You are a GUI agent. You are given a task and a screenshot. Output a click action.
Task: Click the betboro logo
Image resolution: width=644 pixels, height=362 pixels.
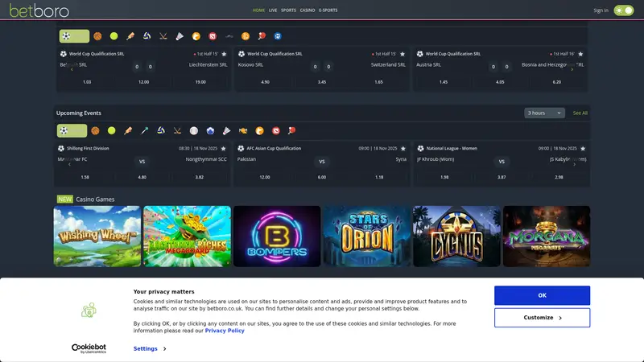pyautogui.click(x=39, y=10)
